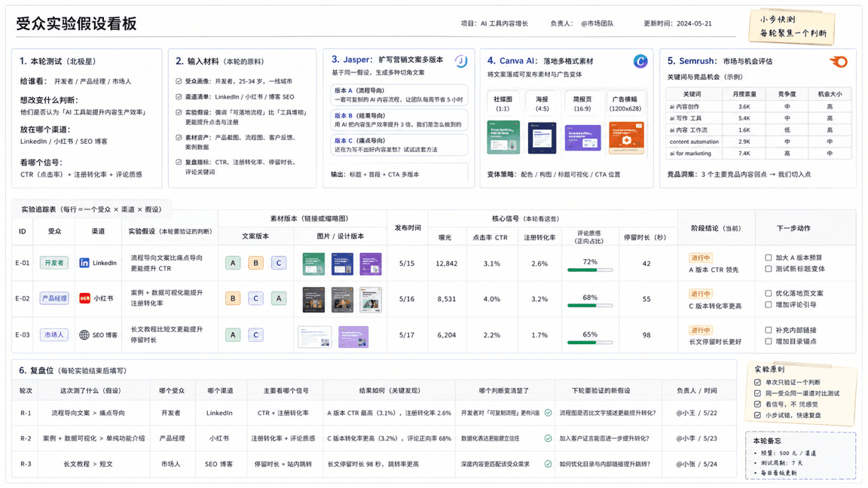Click the 月搜索量 header in Semrush table
This screenshot has height=488, width=868.
tap(744, 94)
